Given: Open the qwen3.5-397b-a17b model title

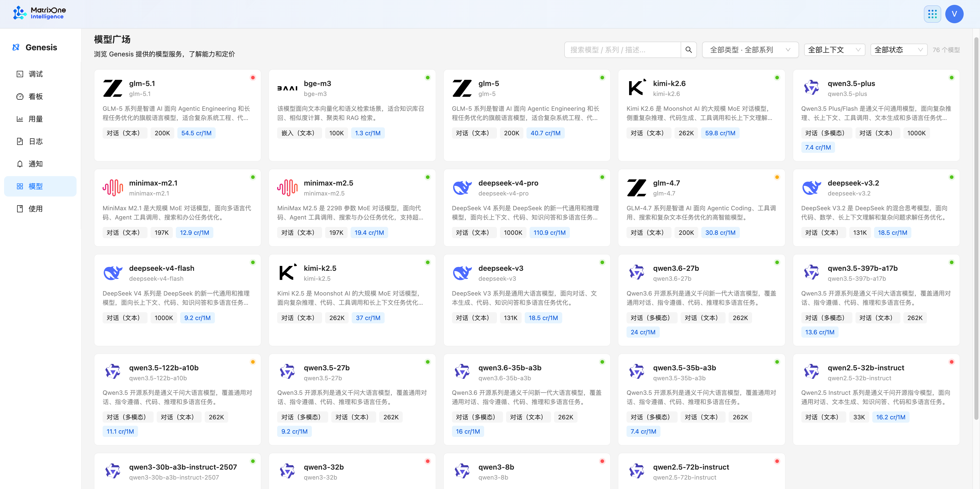Looking at the screenshot, I should click(862, 268).
